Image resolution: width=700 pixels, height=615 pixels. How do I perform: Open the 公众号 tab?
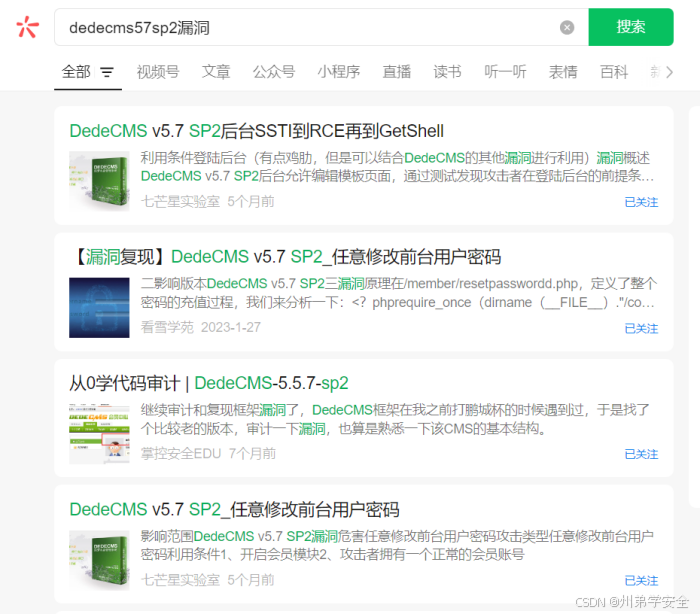pyautogui.click(x=274, y=72)
